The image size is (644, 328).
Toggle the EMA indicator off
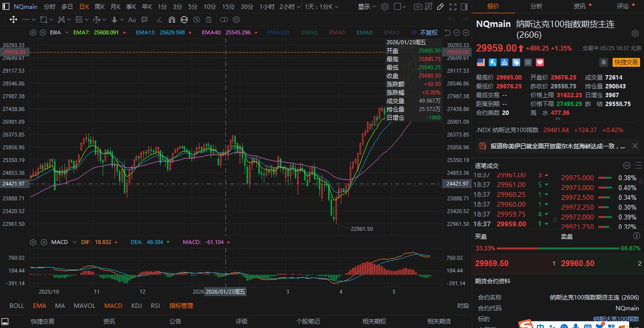coord(40,305)
